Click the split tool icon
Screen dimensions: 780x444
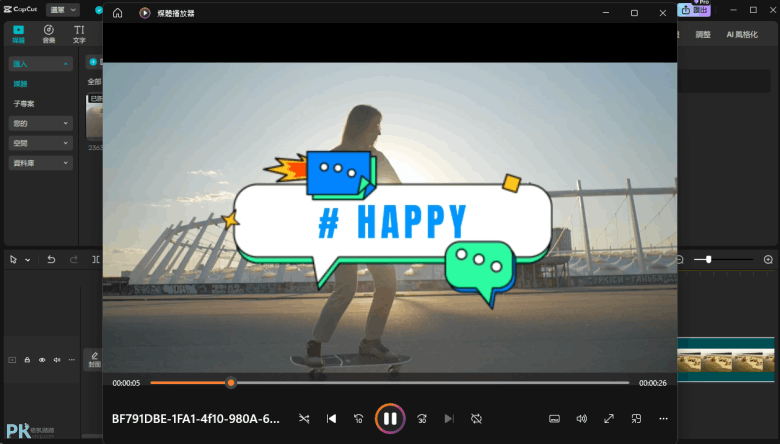96,260
